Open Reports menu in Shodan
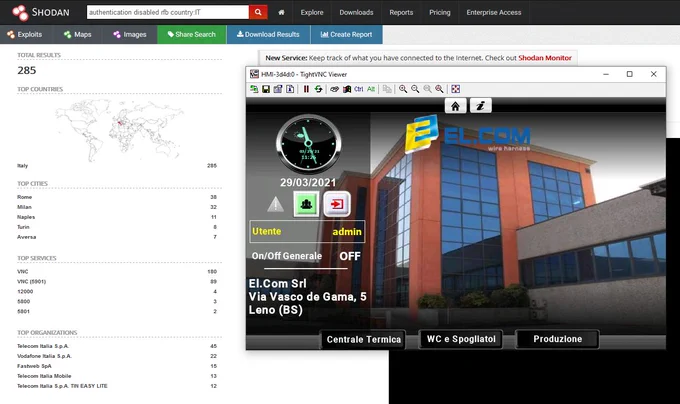This screenshot has width=680, height=404. click(x=401, y=13)
